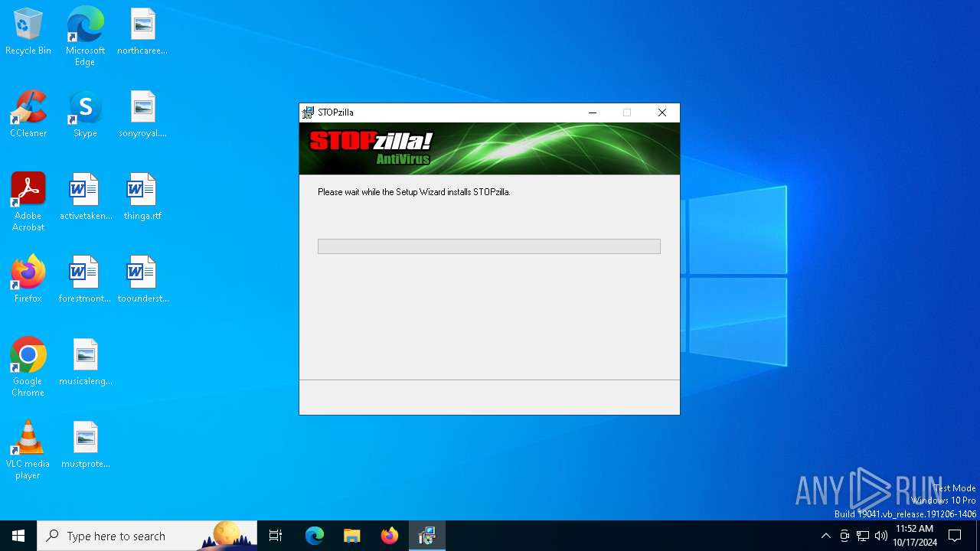Image resolution: width=980 pixels, height=551 pixels.
Task: Open the Action Center notifications icon
Action: [955, 536]
